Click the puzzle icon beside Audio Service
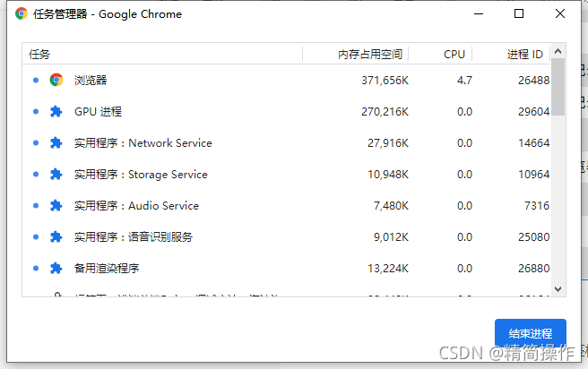Screen dimensions: 588x369 pos(56,205)
